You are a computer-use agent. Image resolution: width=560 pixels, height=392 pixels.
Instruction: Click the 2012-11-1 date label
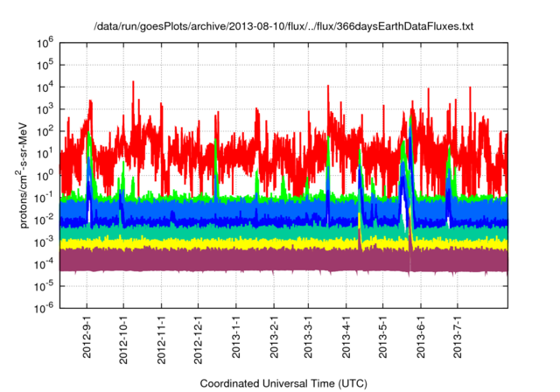[161, 339]
